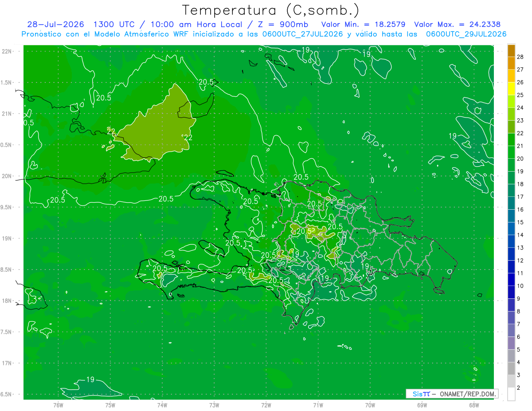Click the '21N' latitude axis label
Screen dimensions: 532x411
[7, 114]
